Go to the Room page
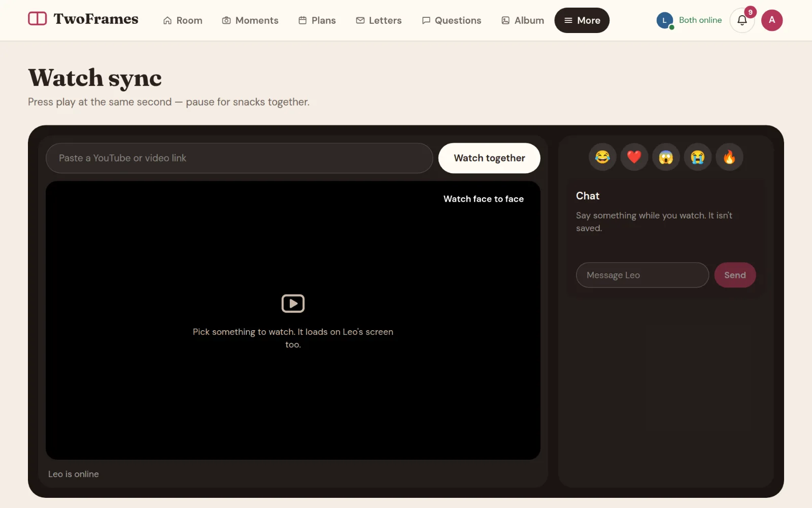 (183, 20)
